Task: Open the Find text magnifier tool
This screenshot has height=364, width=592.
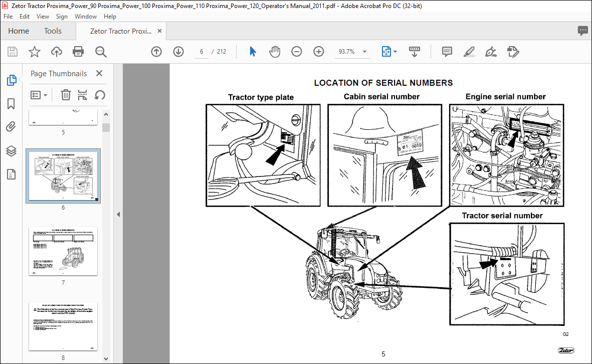Action: click(x=101, y=52)
